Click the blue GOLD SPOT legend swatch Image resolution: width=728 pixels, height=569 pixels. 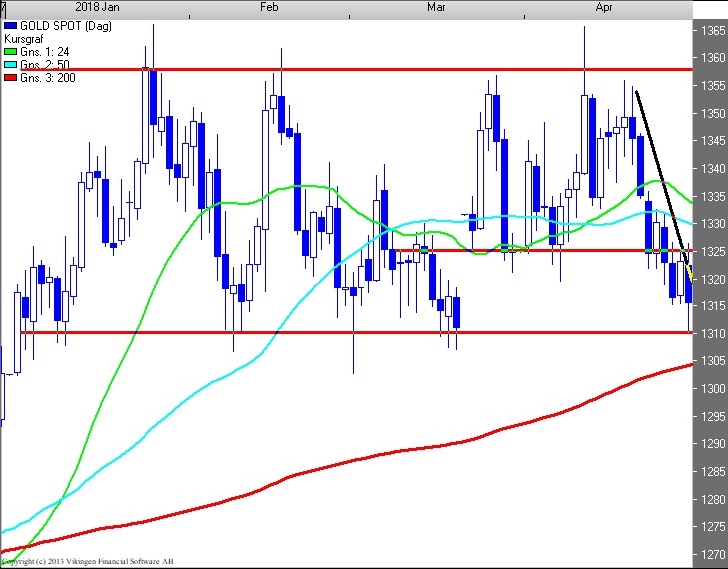pos(11,23)
